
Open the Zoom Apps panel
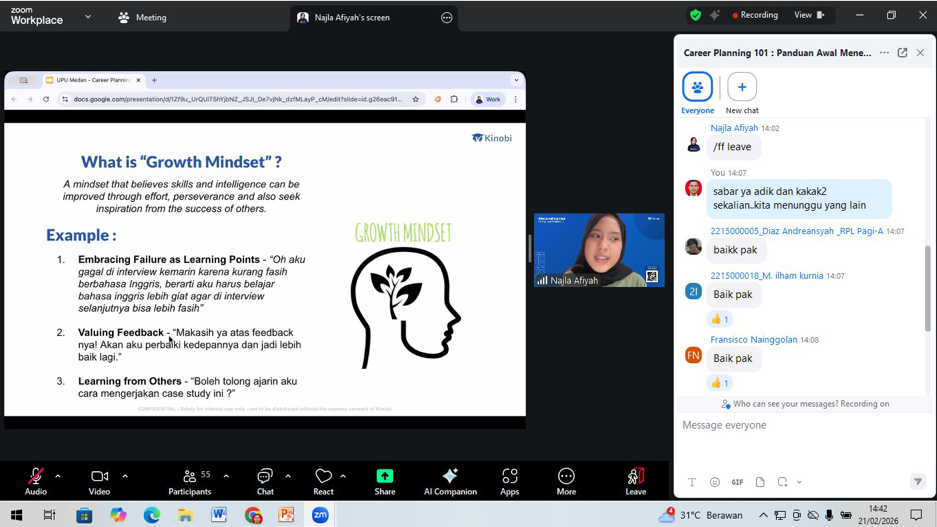(x=510, y=481)
